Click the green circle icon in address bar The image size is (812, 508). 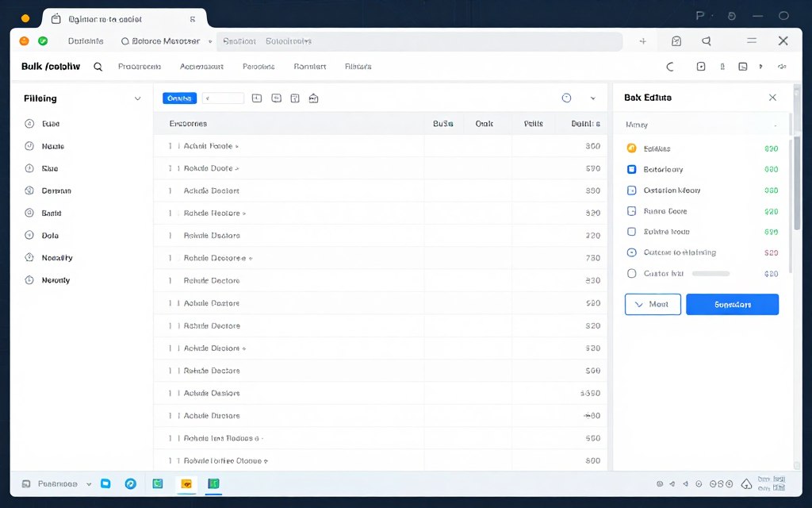43,41
